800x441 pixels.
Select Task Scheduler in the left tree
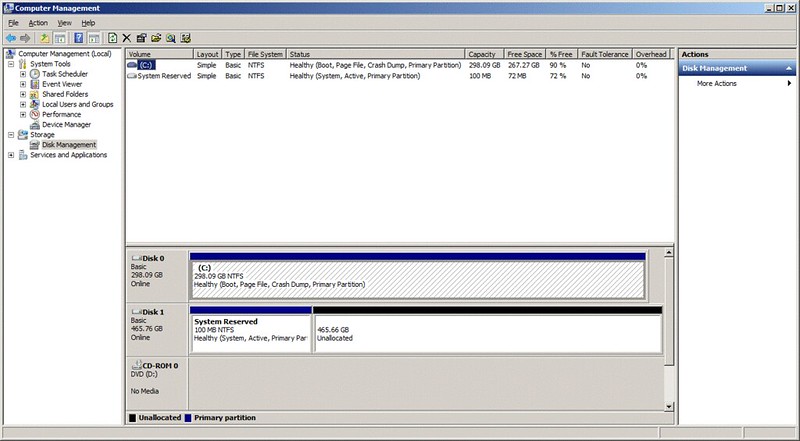[x=64, y=74]
